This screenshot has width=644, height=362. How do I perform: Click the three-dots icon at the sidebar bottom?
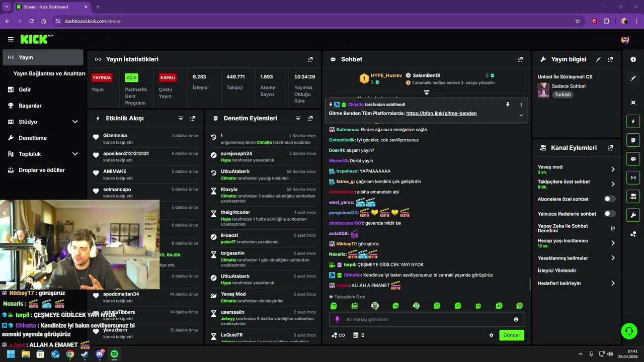[x=633, y=234]
